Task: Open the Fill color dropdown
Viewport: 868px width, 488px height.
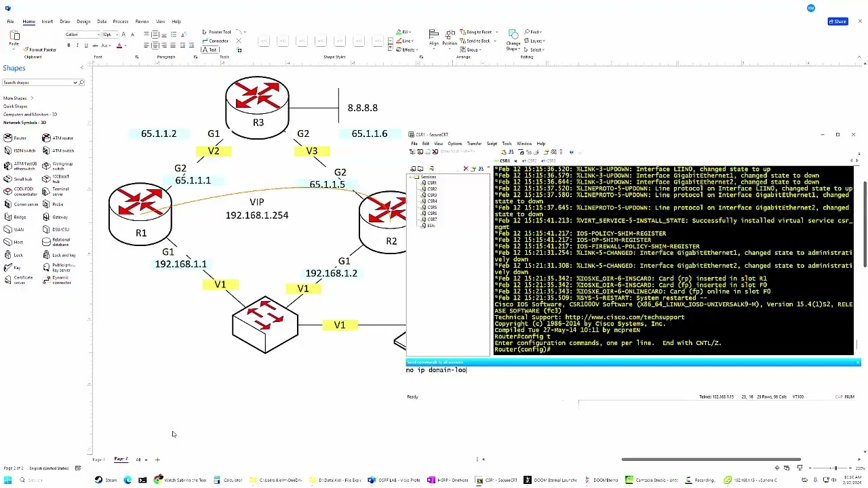Action: click(x=404, y=32)
